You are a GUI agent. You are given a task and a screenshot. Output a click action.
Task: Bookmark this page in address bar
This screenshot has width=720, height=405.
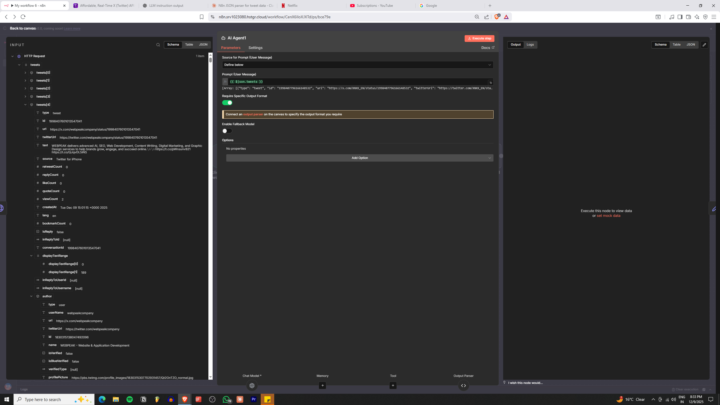[x=202, y=17]
